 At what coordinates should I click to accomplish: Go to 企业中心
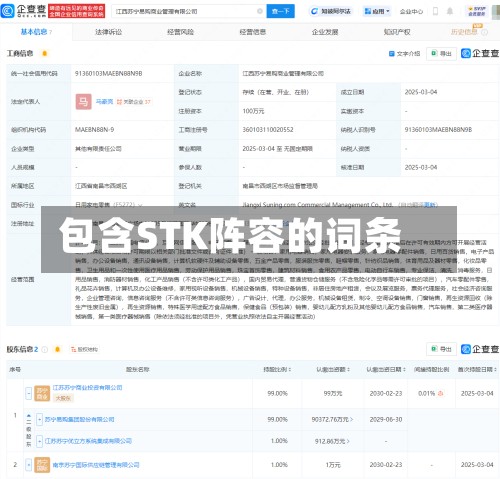(x=411, y=12)
